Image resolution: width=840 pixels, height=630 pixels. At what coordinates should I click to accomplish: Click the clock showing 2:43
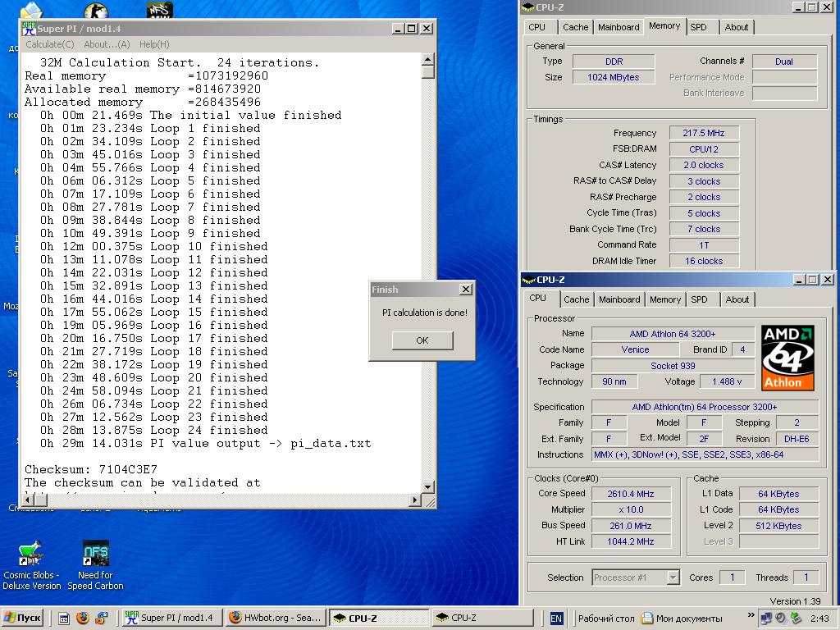[819, 619]
